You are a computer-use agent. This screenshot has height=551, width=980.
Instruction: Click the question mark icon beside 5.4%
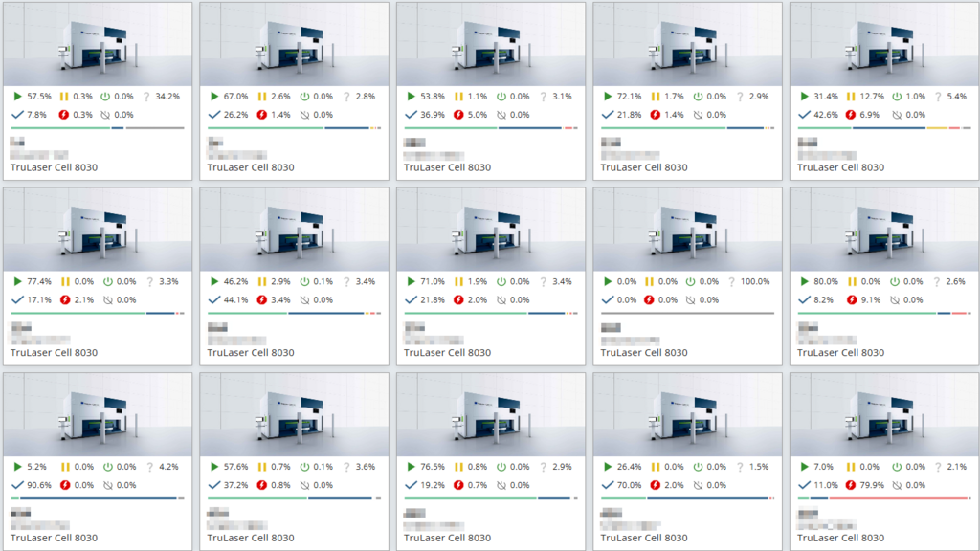[938, 97]
